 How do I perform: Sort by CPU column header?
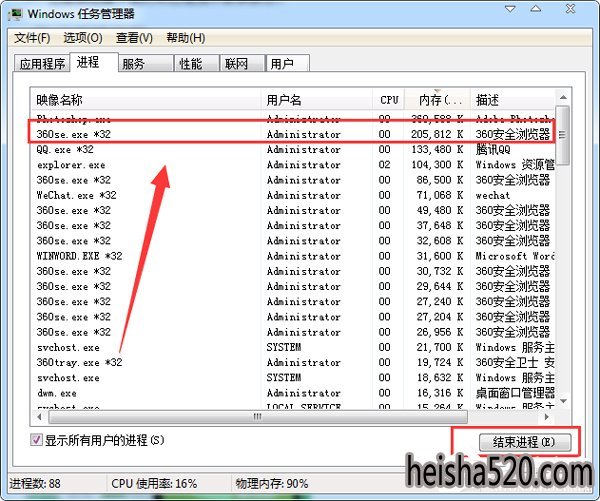pos(388,100)
